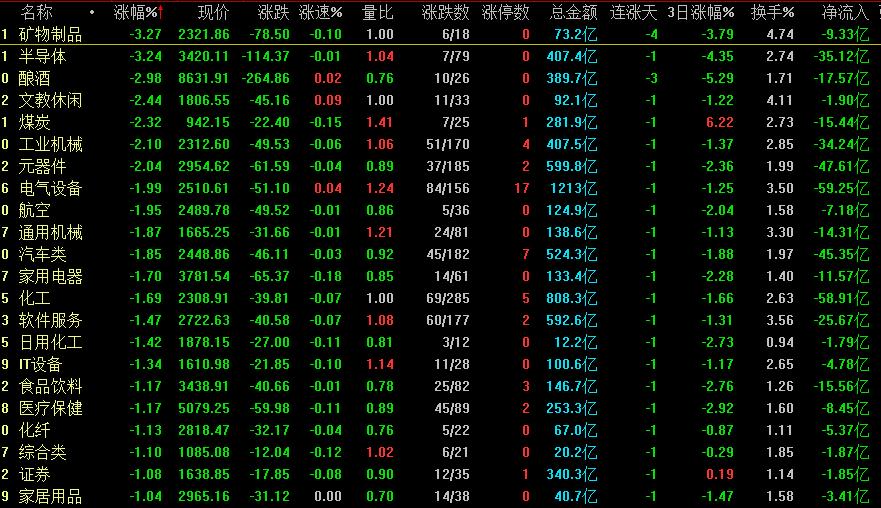Sort by the 现价 column header
Image resolution: width=881 pixels, height=508 pixels.
(214, 12)
